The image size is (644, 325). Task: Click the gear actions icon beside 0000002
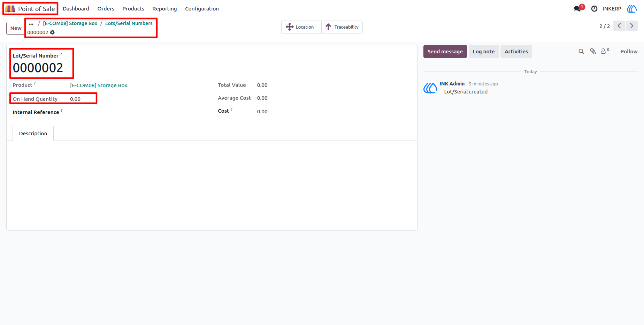[52, 32]
